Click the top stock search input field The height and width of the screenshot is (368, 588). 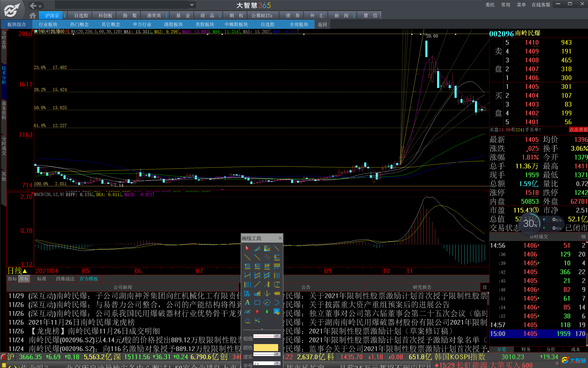122,5
